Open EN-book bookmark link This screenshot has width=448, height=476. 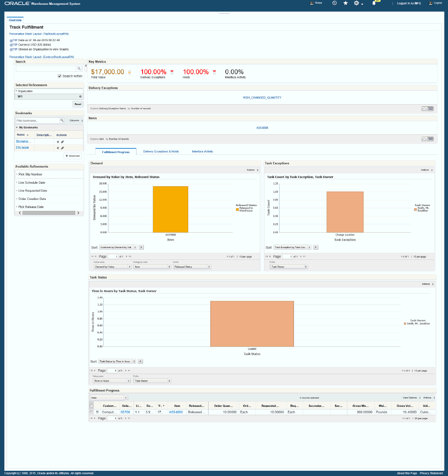(22, 148)
